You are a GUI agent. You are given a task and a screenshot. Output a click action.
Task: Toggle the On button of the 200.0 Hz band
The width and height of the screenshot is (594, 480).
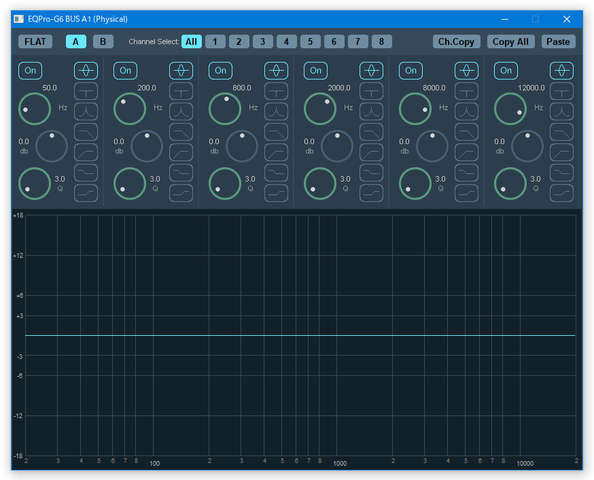125,71
